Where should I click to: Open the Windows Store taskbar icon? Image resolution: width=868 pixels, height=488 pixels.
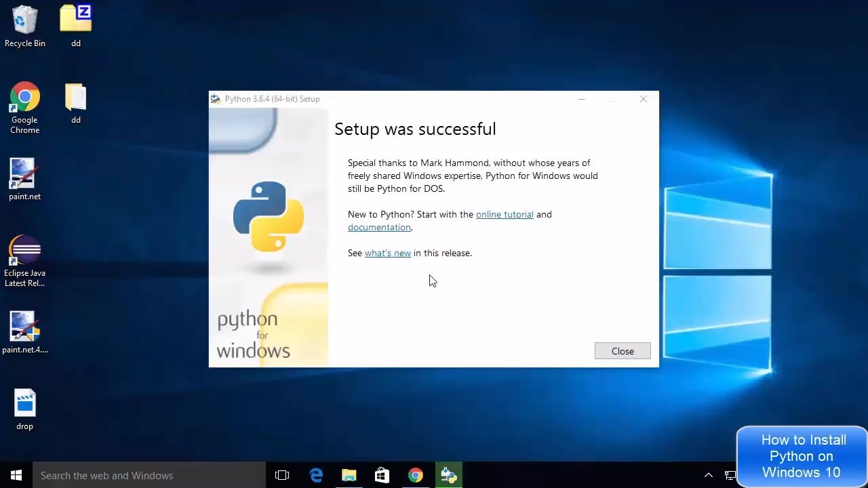click(x=382, y=475)
